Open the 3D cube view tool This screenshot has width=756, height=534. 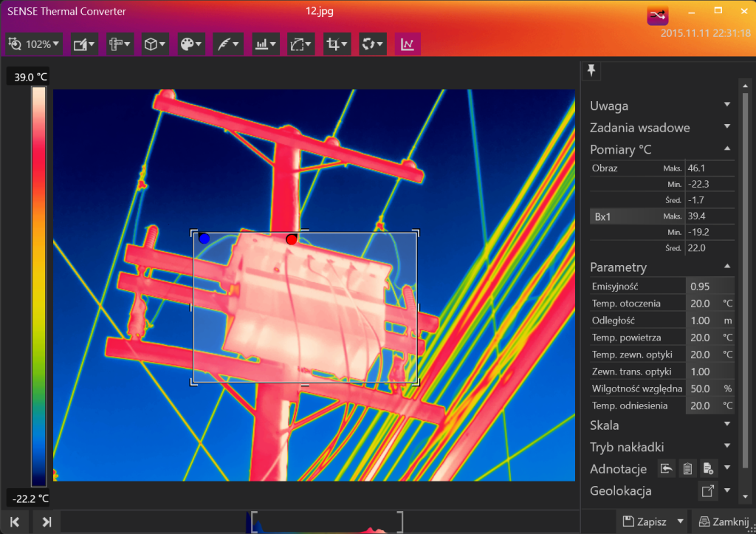(154, 44)
